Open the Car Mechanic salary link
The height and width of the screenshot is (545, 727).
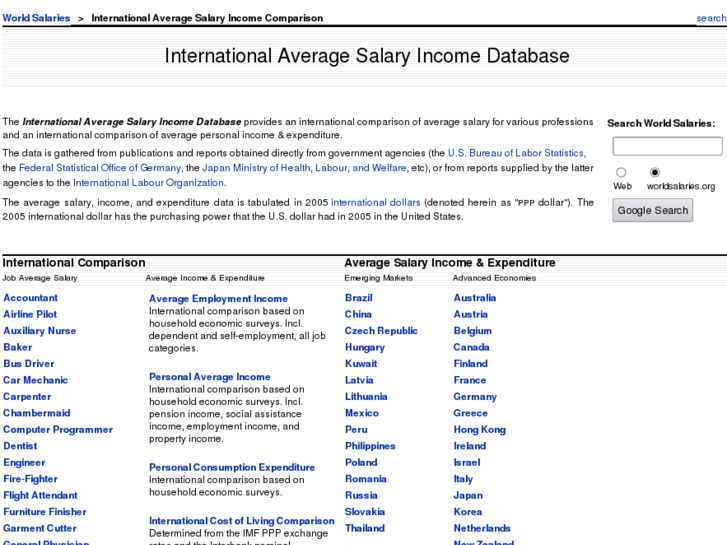point(35,380)
